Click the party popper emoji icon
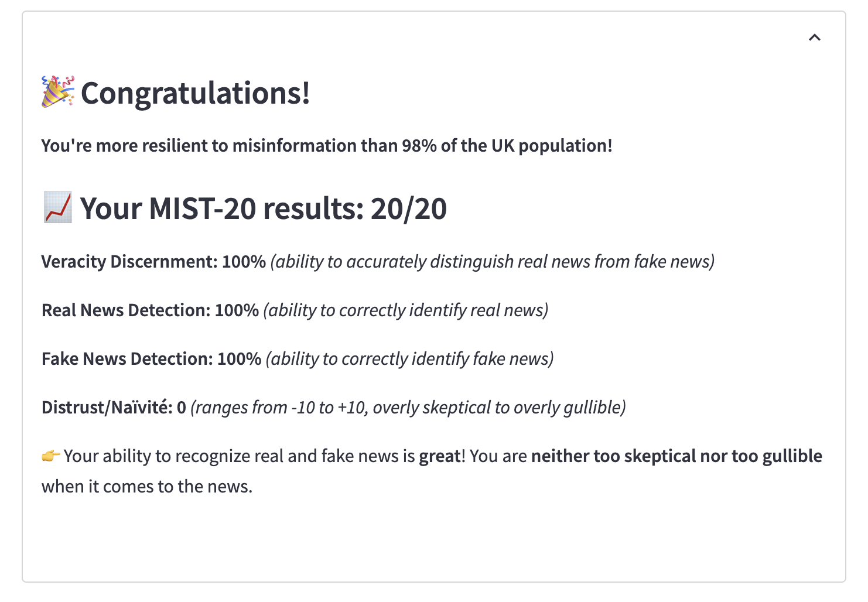Image resolution: width=868 pixels, height=602 pixels. click(x=57, y=92)
